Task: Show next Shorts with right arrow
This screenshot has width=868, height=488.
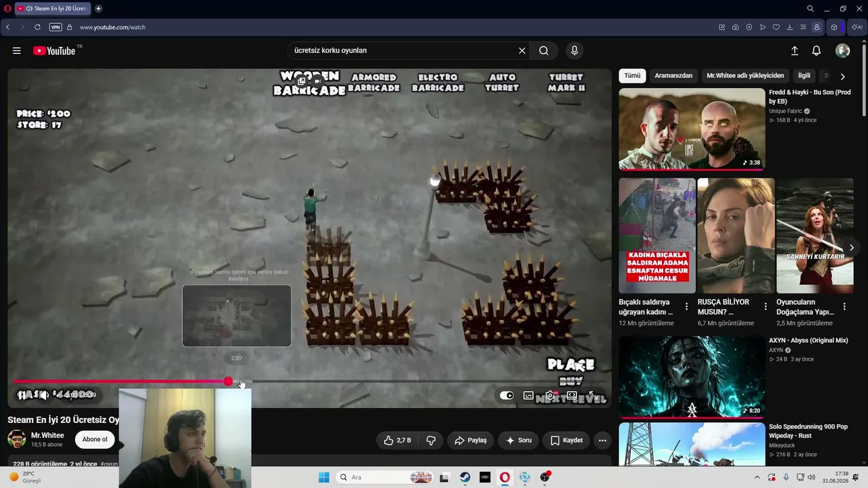Action: click(852, 247)
